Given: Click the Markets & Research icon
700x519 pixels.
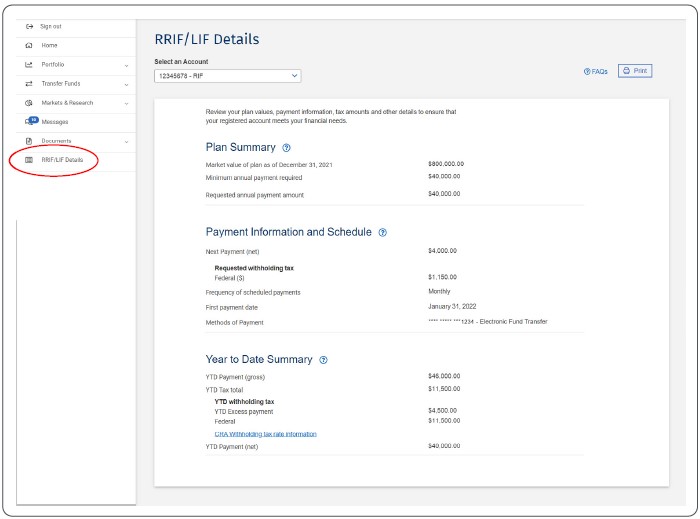Looking at the screenshot, I should point(29,102).
